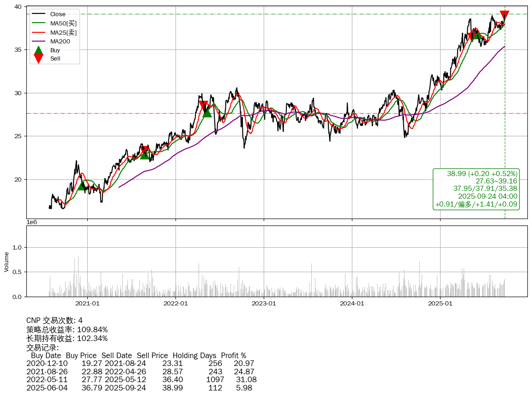The width and height of the screenshot is (532, 396).
Task: Click the 2025-01 x-axis date label
Action: click(440, 304)
